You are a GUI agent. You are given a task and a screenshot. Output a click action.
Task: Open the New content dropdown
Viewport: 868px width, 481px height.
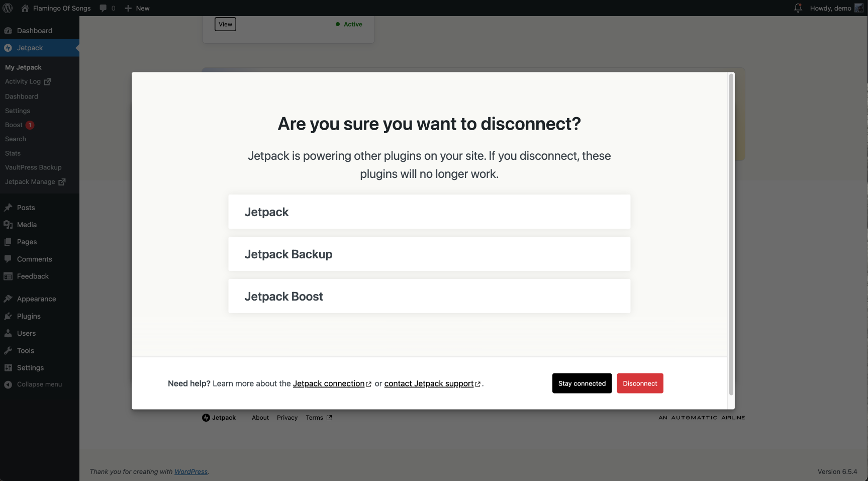[137, 8]
